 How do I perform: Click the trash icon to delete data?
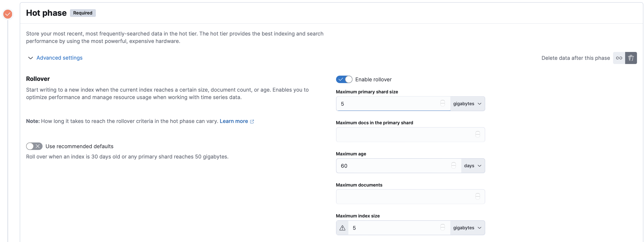pos(631,58)
